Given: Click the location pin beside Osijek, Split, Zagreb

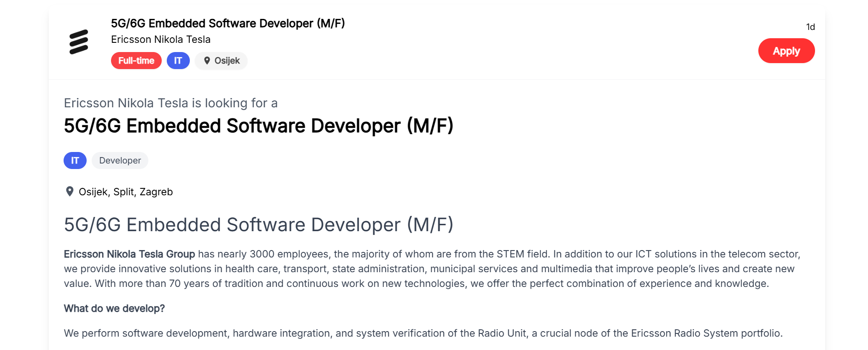Looking at the screenshot, I should click(70, 192).
